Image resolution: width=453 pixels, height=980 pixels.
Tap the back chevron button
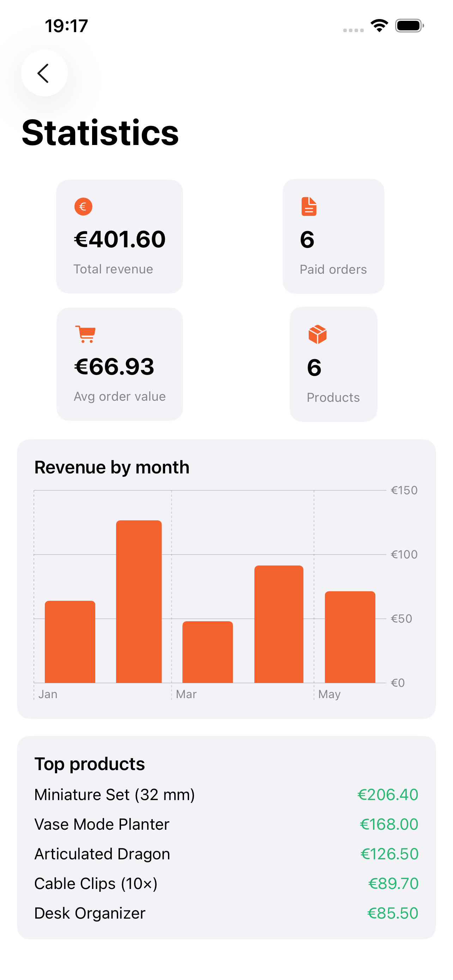tap(44, 73)
